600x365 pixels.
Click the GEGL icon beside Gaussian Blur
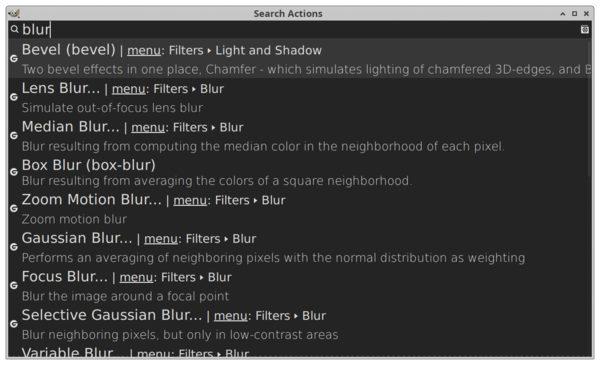pos(14,247)
